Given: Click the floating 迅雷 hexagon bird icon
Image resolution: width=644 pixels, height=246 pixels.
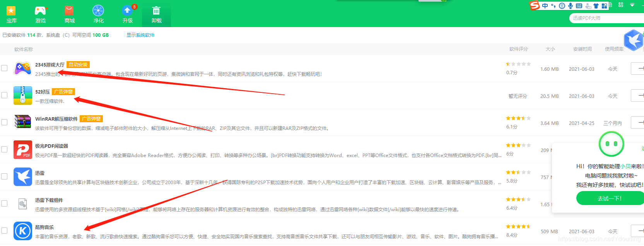Looking at the screenshot, I should (x=634, y=40).
